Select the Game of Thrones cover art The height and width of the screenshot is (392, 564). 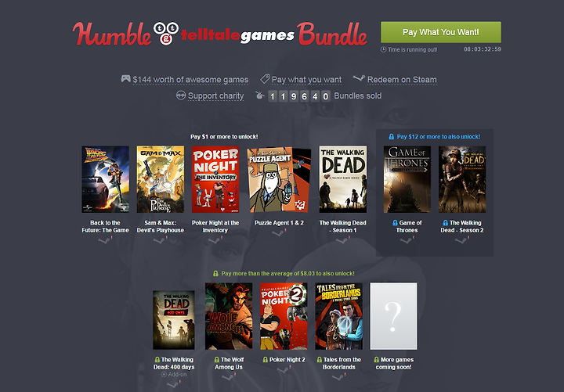pyautogui.click(x=407, y=179)
